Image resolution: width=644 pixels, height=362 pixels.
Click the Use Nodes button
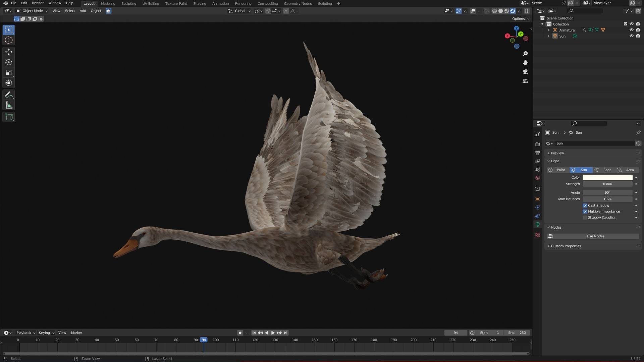593,236
